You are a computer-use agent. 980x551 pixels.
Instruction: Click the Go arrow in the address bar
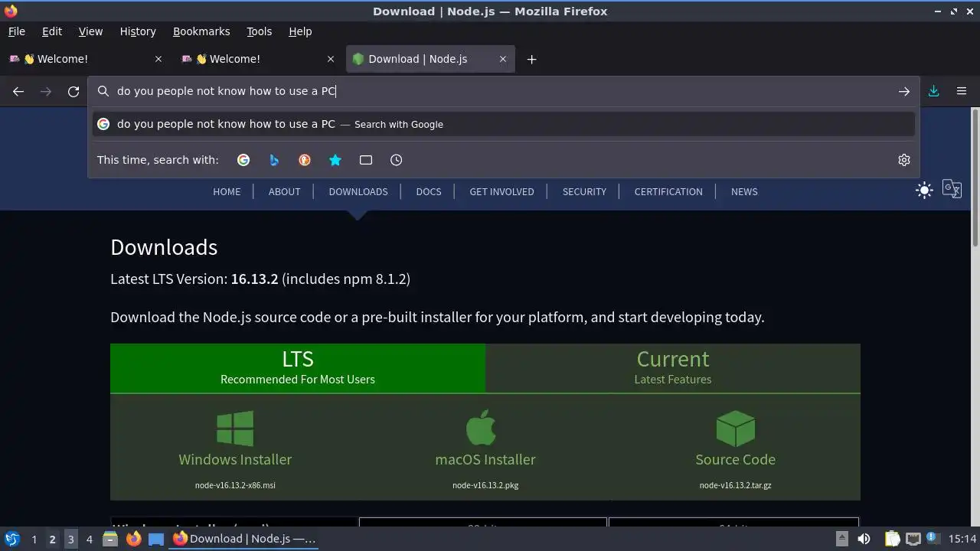[x=904, y=91]
